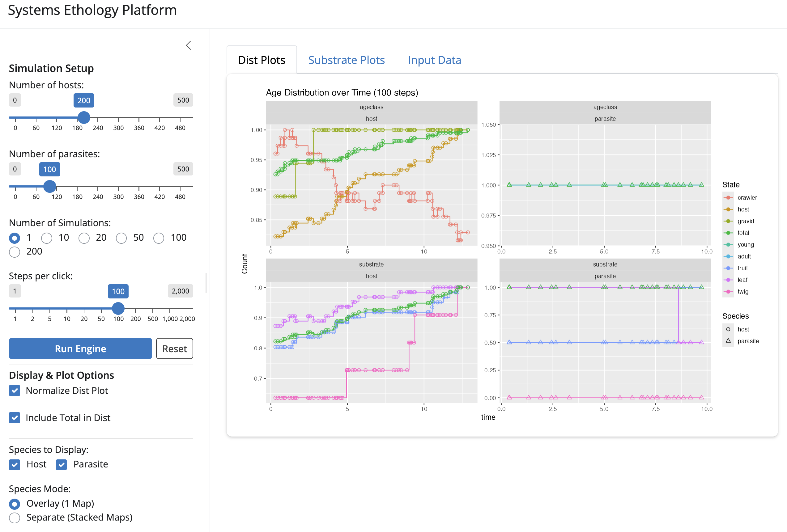Click the Reset button

(175, 348)
